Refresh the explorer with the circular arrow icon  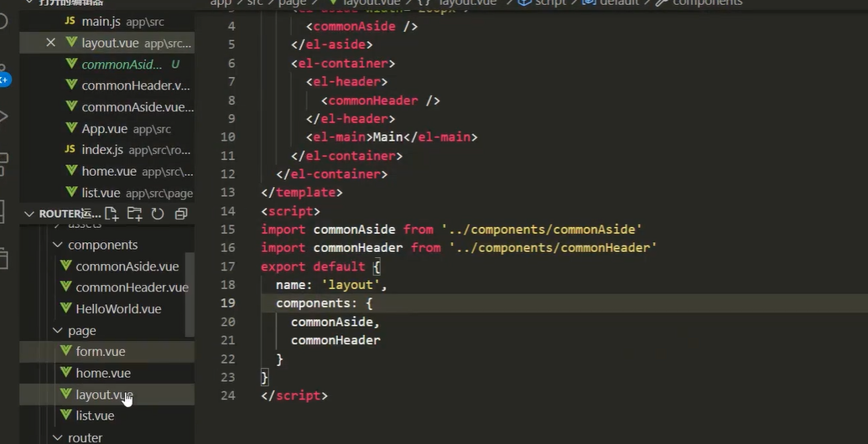(158, 214)
